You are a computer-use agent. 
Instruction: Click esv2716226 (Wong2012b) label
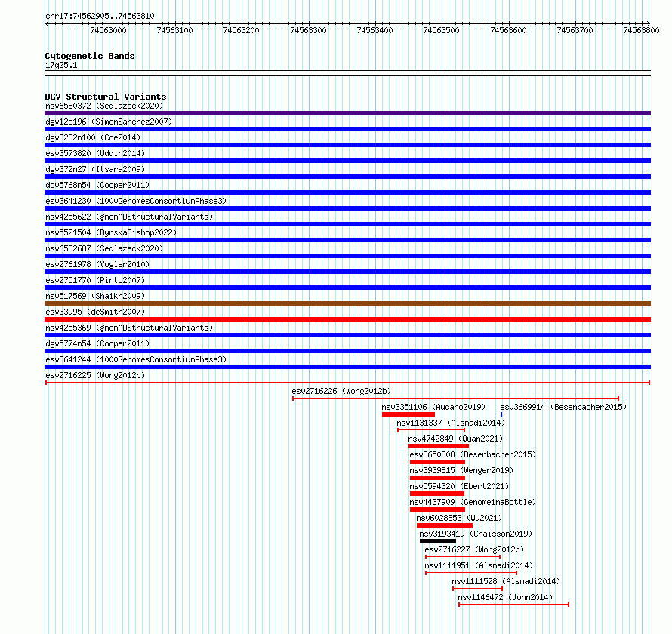pos(341,391)
